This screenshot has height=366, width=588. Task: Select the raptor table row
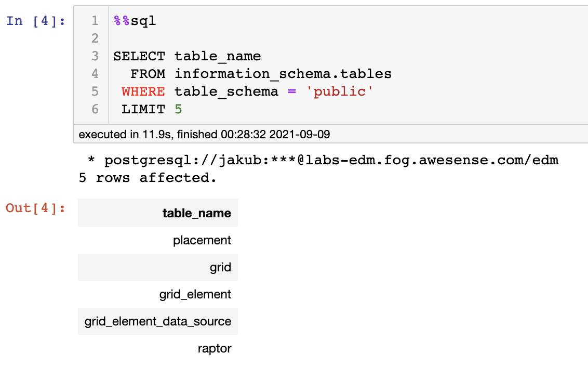tap(158, 348)
